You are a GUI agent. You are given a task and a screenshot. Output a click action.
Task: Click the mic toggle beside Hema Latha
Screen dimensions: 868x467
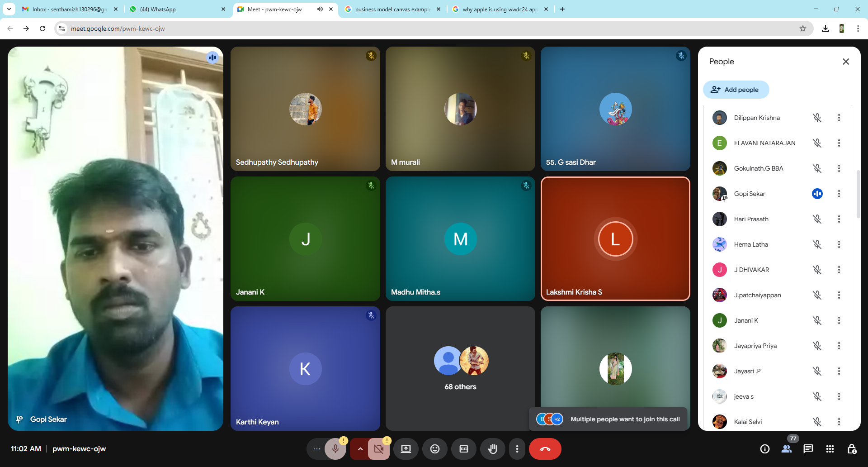pyautogui.click(x=817, y=244)
